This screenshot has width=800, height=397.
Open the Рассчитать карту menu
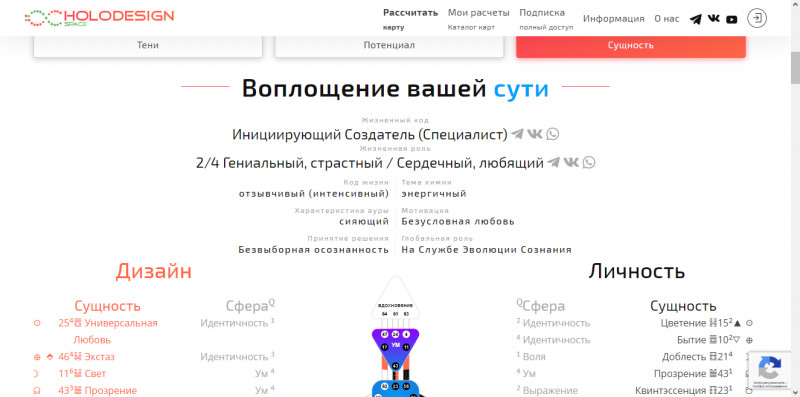[410, 19]
